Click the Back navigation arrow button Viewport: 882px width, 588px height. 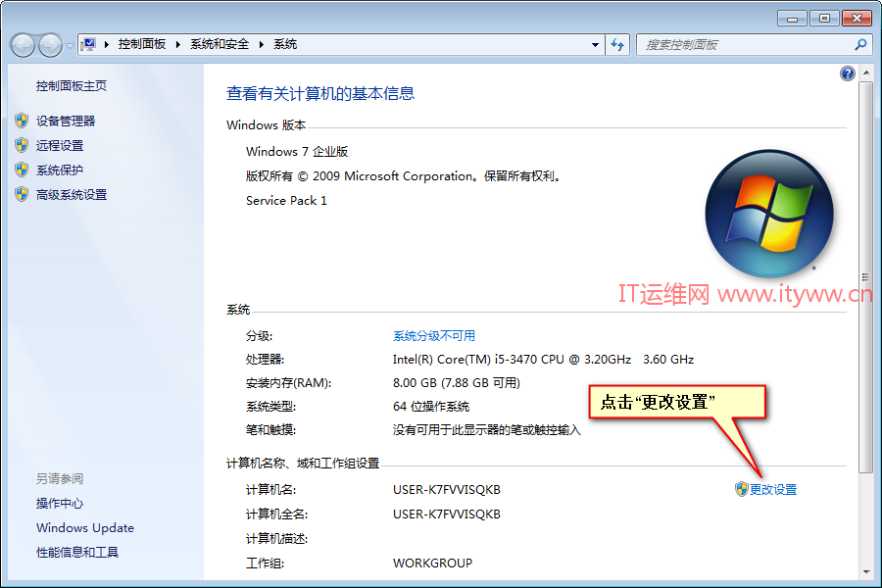tap(24, 46)
